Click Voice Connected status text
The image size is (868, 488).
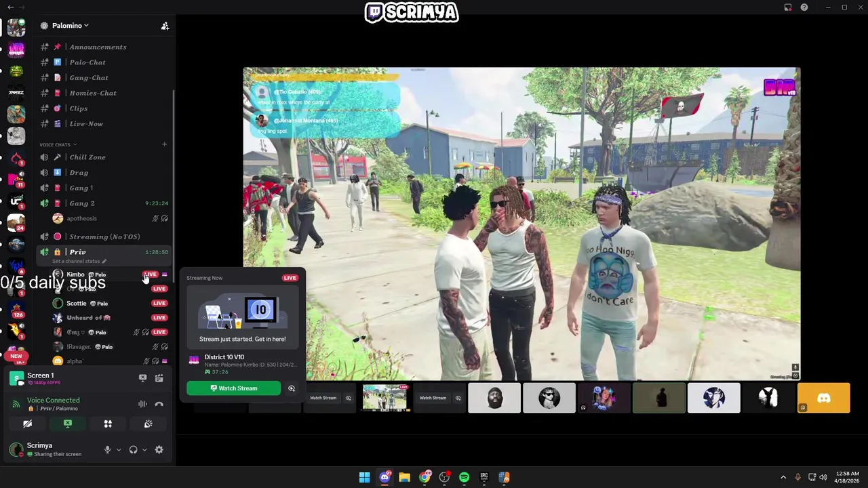point(53,401)
